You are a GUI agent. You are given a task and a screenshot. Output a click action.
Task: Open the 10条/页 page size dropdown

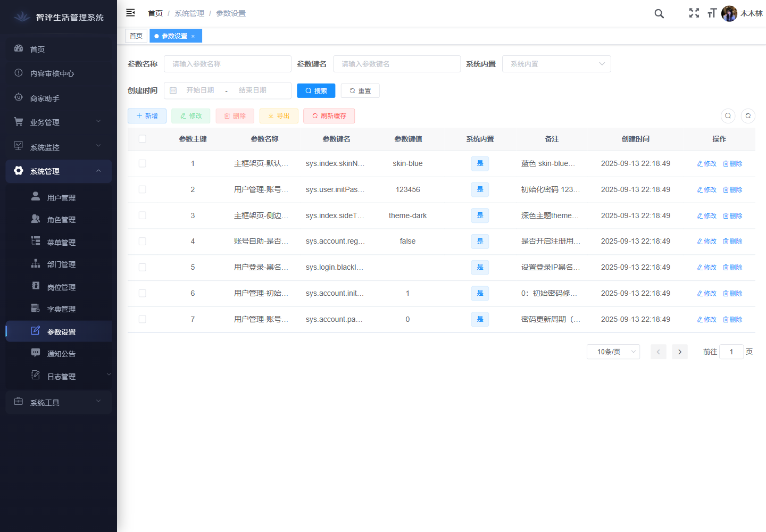(613, 352)
